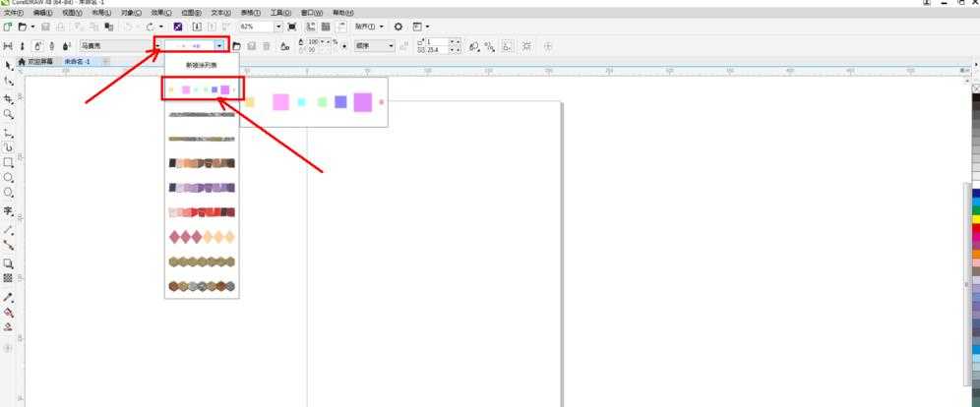Select the Text tool
Image resolution: width=980 pixels, height=407 pixels.
point(9,210)
